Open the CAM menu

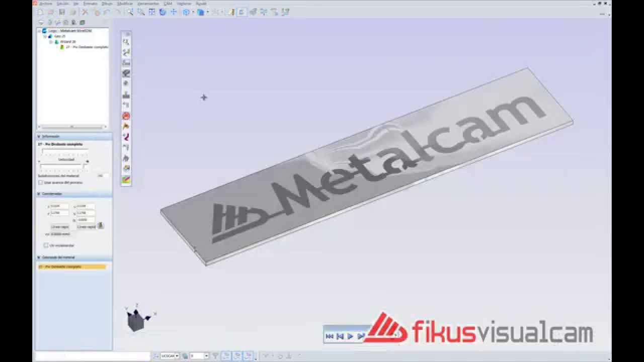(x=168, y=4)
